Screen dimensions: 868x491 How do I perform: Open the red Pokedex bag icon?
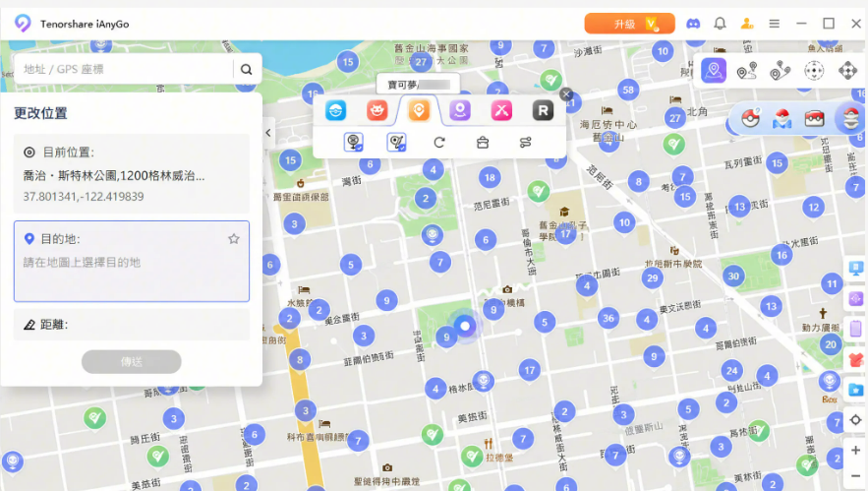click(814, 118)
